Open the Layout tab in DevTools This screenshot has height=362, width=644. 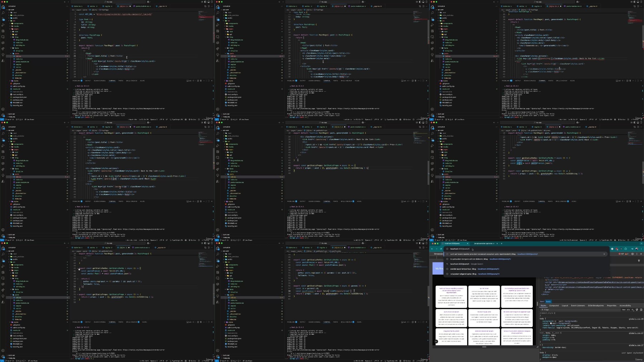coord(565,305)
